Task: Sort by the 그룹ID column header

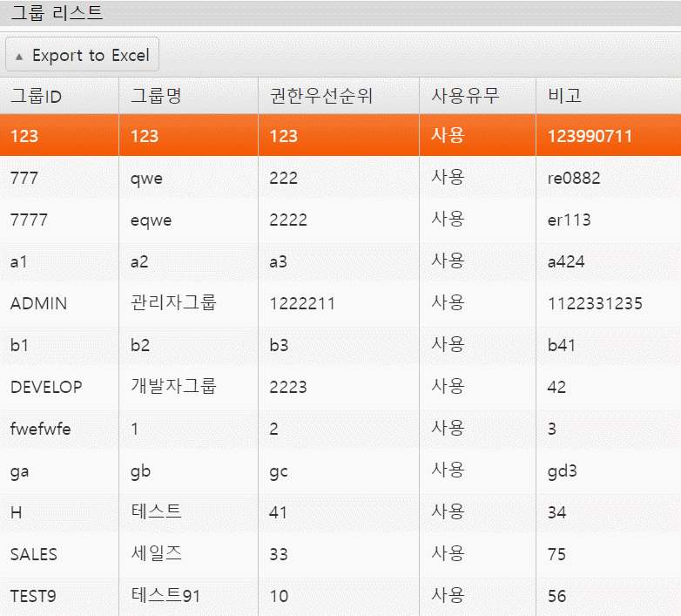Action: click(x=59, y=96)
